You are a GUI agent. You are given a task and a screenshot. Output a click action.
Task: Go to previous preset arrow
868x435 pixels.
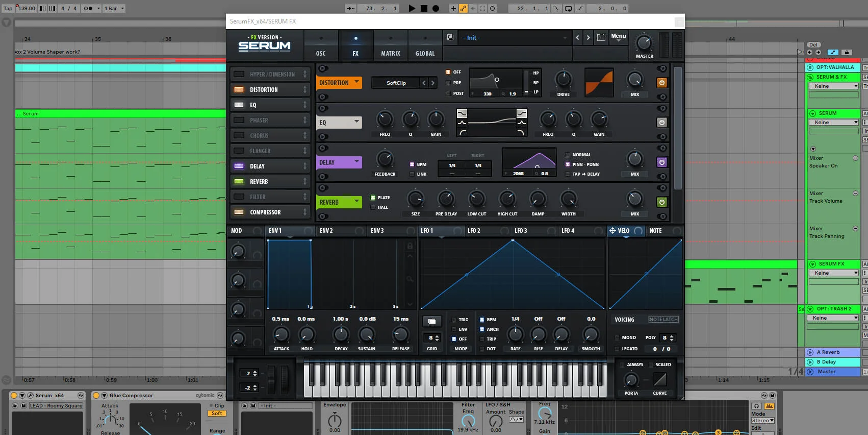click(577, 37)
